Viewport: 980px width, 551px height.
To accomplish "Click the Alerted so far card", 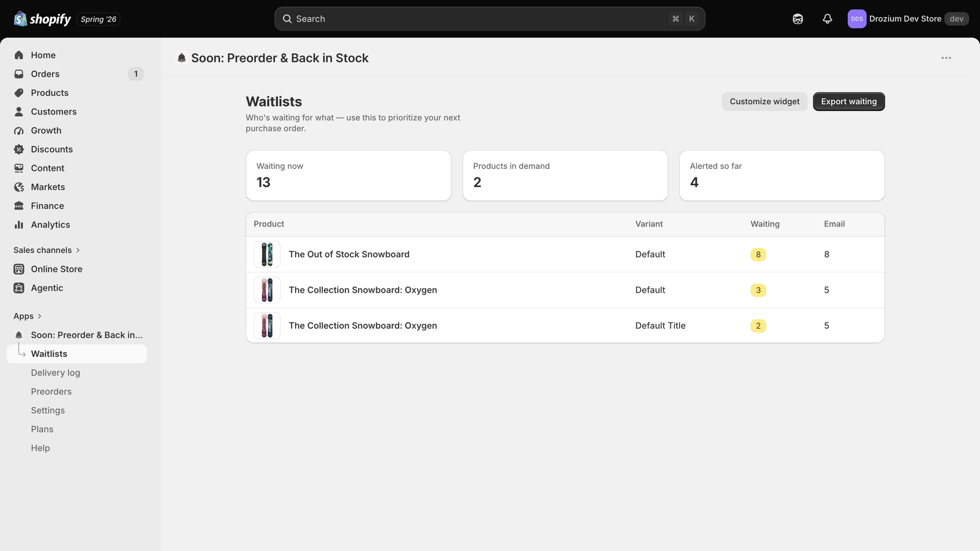I will coord(782,176).
